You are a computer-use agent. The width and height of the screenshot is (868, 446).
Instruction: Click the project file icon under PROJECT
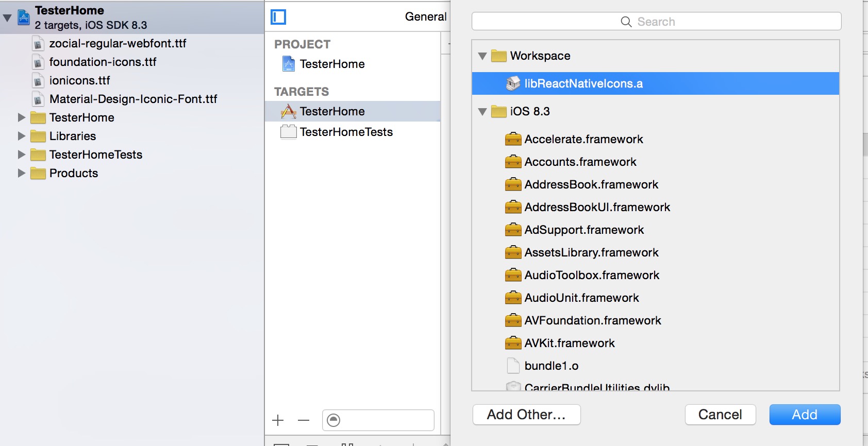pyautogui.click(x=289, y=64)
